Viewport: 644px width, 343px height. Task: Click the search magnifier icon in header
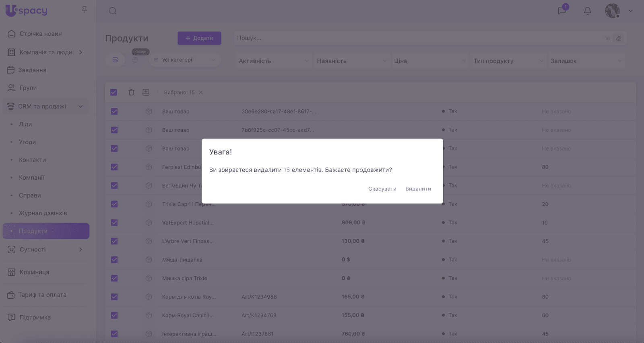113,11
